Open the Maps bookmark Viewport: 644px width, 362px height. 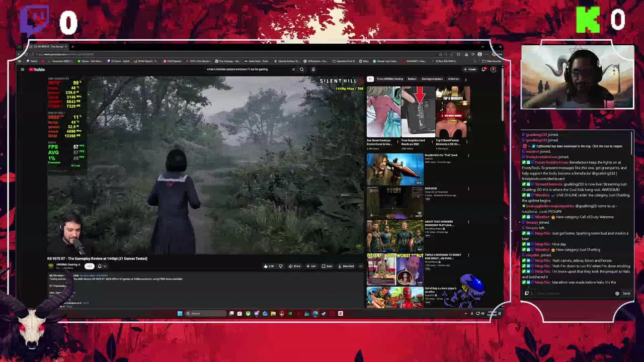click(363, 61)
